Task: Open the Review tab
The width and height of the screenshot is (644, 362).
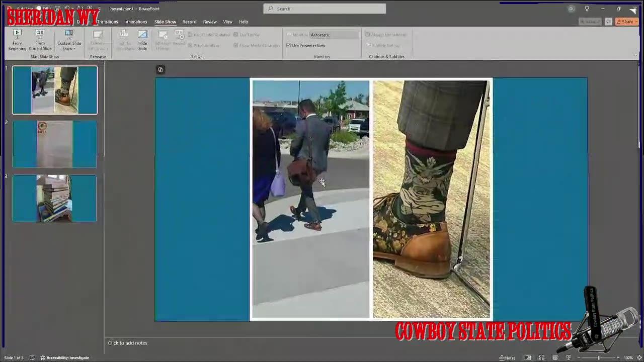Action: pyautogui.click(x=210, y=22)
